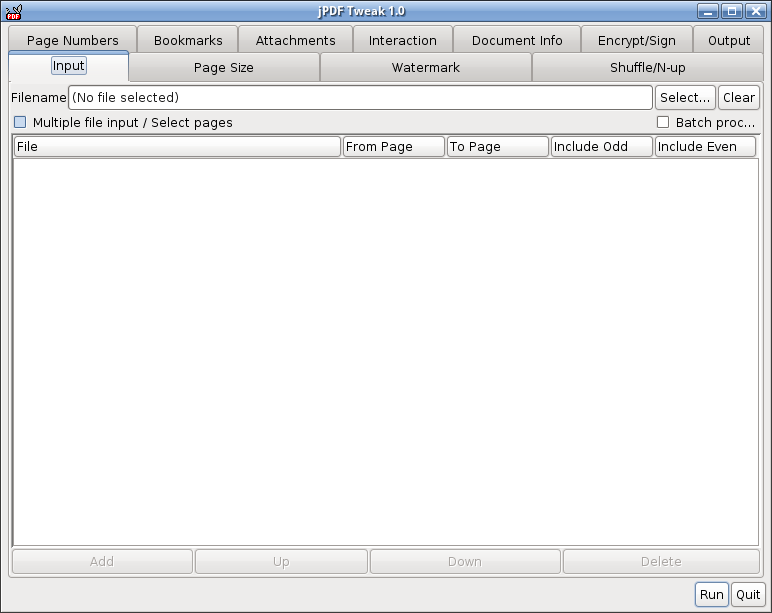Click the To Page column header
The height and width of the screenshot is (613, 772).
497,147
